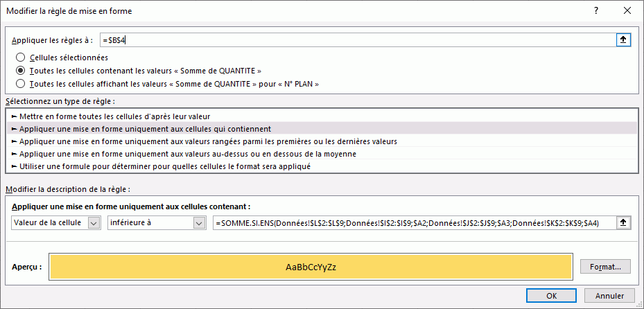644x309 pixels.
Task: Click the collapse dialog icon beside range field
Action: (623, 39)
